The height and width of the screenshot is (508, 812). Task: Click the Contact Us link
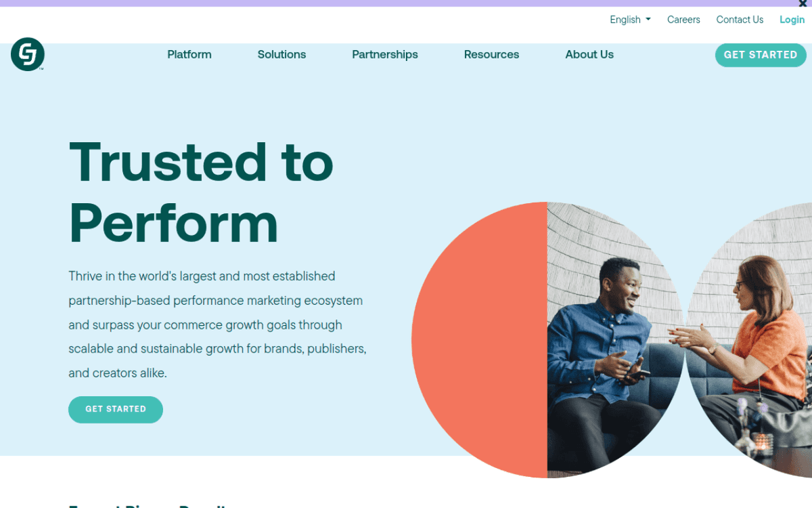pyautogui.click(x=740, y=20)
